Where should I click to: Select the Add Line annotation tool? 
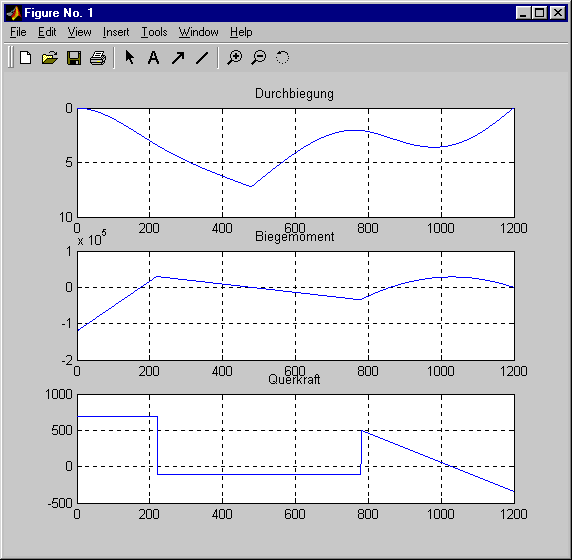pyautogui.click(x=202, y=58)
